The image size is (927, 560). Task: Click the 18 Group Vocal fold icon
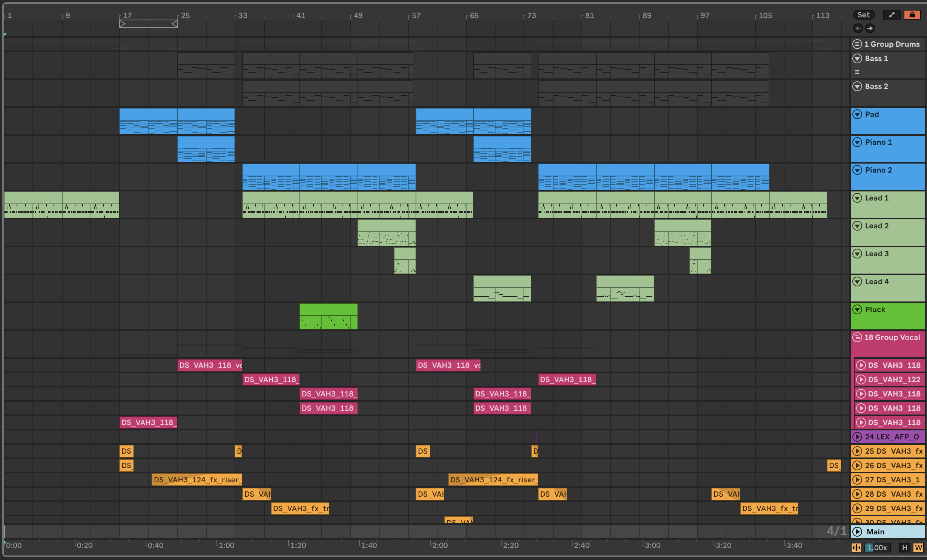coord(857,337)
